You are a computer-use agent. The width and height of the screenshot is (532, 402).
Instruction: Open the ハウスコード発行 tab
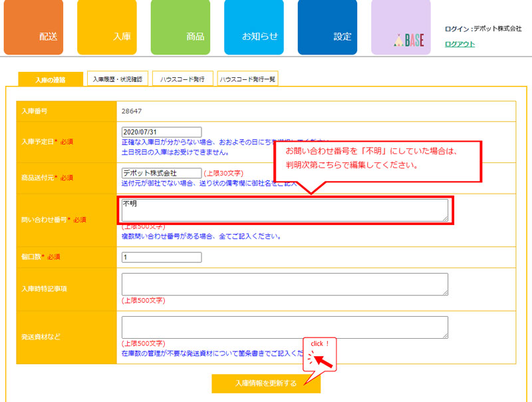tap(182, 79)
